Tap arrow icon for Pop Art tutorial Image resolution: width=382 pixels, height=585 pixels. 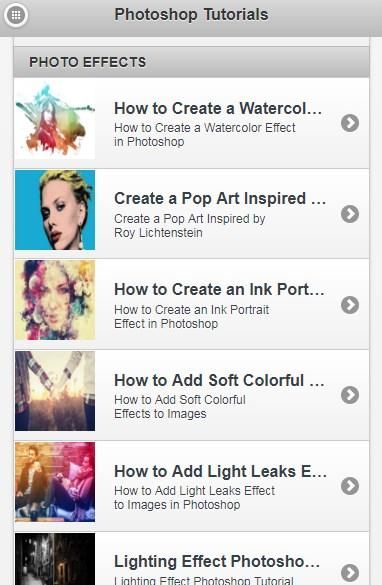pos(350,214)
